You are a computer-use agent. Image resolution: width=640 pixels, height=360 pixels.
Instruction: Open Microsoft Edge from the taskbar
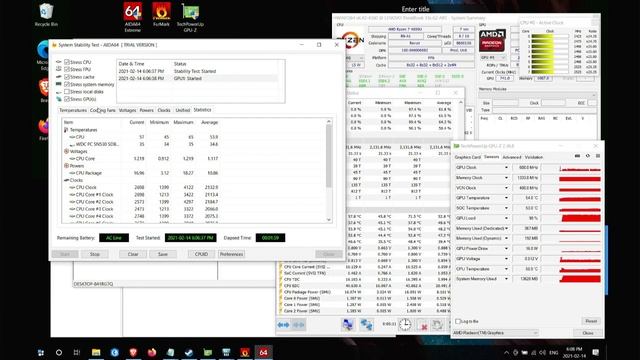(x=115, y=352)
